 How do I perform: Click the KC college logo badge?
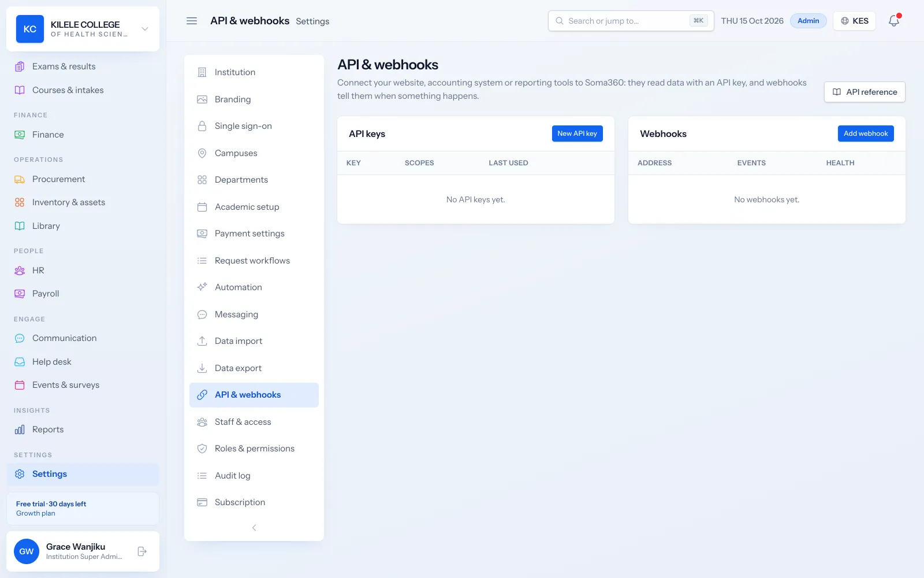tap(30, 29)
